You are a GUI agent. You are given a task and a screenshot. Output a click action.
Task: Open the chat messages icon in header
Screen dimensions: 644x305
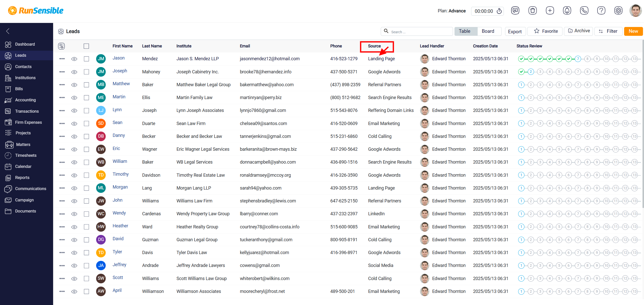pyautogui.click(x=515, y=11)
